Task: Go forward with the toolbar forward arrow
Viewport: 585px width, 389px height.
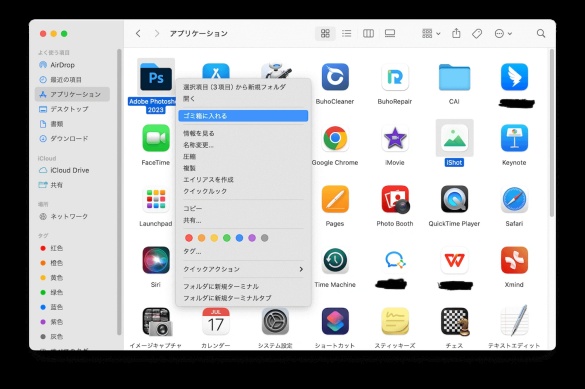Action: coord(157,34)
